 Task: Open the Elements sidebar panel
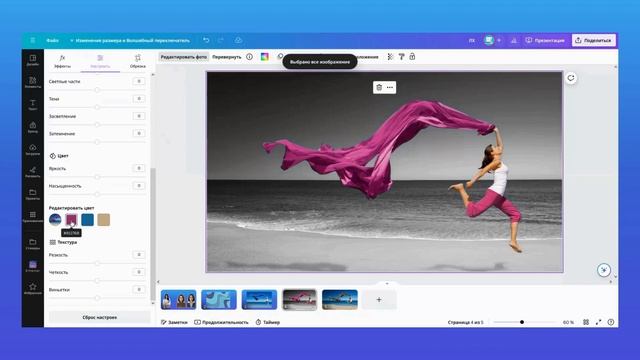click(33, 82)
